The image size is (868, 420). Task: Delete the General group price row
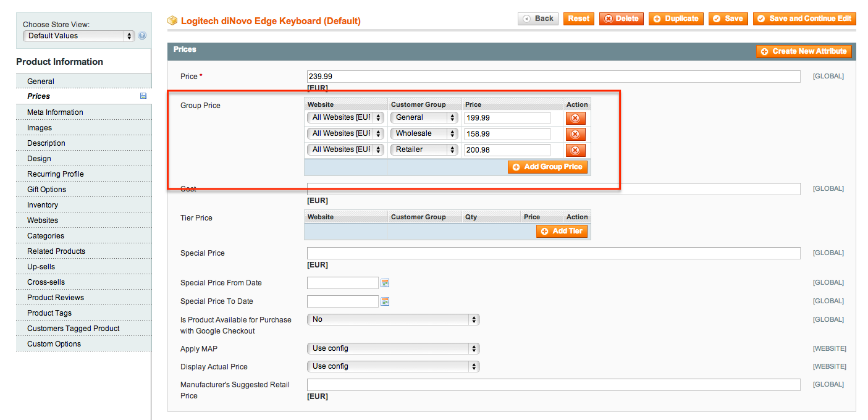575,118
